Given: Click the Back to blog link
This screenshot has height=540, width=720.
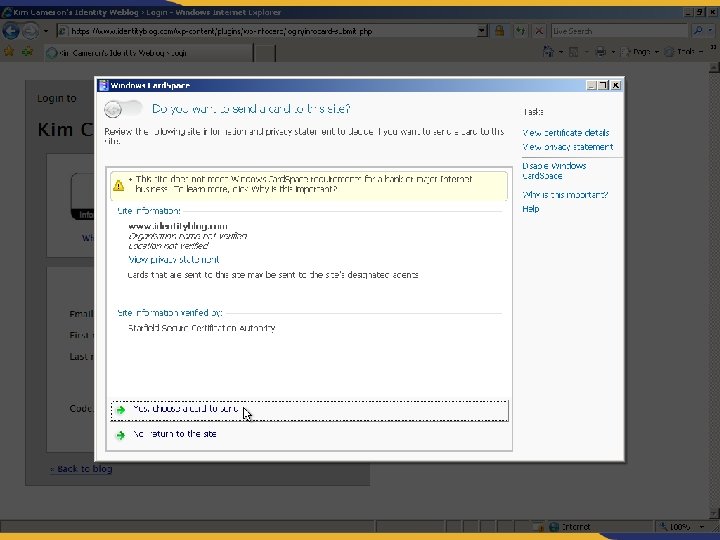Looking at the screenshot, I should click(81, 469).
